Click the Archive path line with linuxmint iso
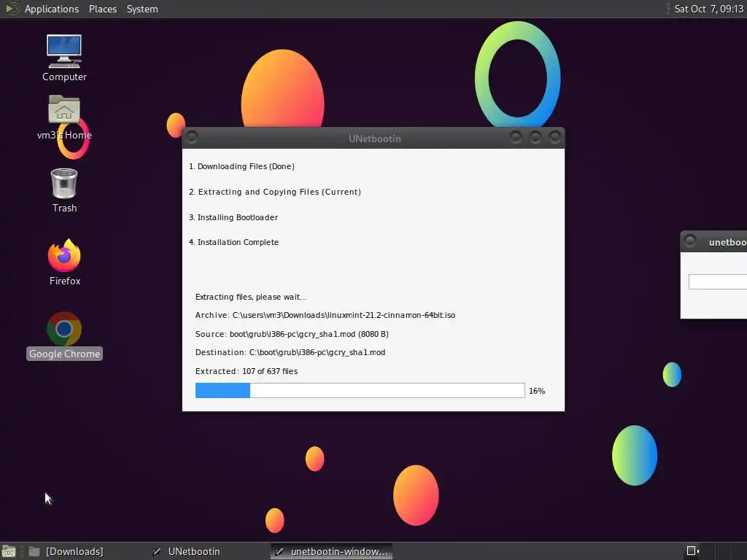 point(325,315)
